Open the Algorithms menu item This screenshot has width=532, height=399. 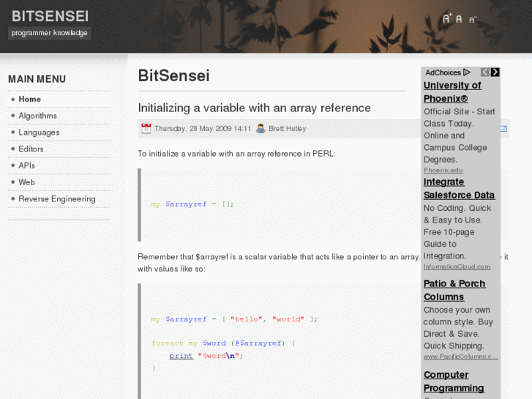37,116
